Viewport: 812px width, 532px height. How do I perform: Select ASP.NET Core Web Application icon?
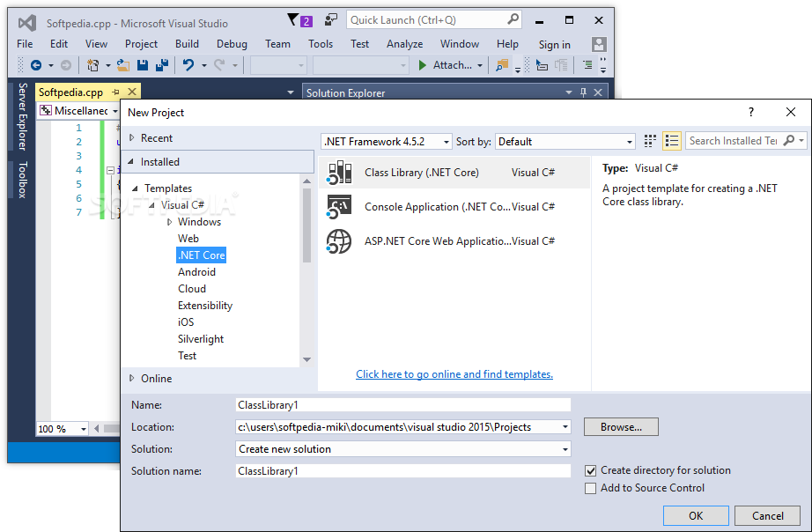339,241
